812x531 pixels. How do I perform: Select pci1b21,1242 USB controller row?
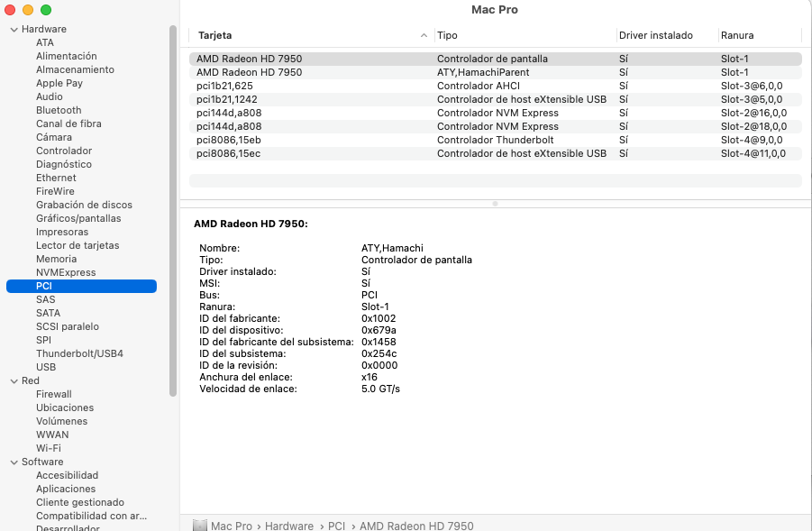tap(495, 99)
